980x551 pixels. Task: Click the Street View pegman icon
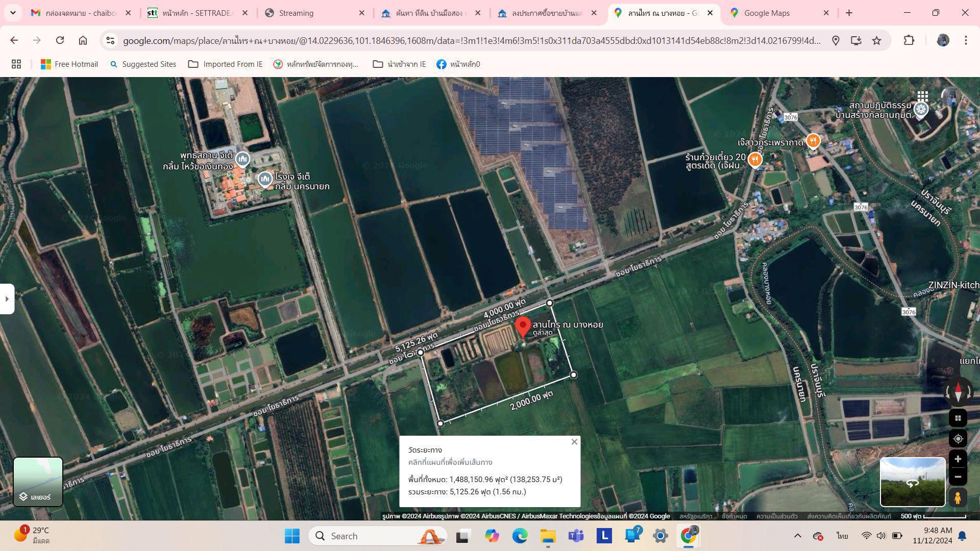tap(958, 497)
